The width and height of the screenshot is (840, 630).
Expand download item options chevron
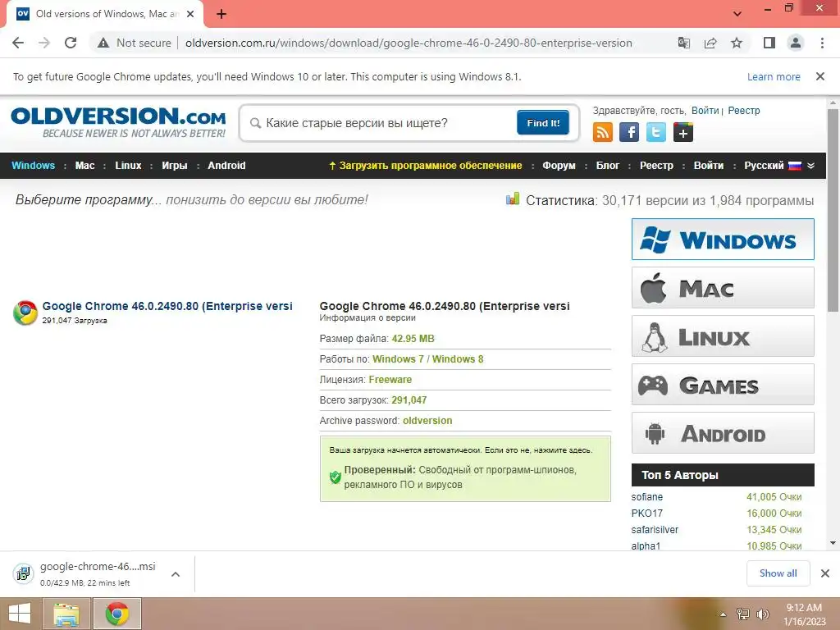pos(176,574)
